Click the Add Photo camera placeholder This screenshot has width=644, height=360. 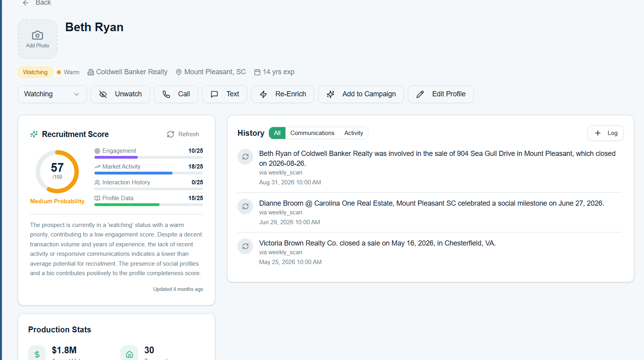(38, 39)
